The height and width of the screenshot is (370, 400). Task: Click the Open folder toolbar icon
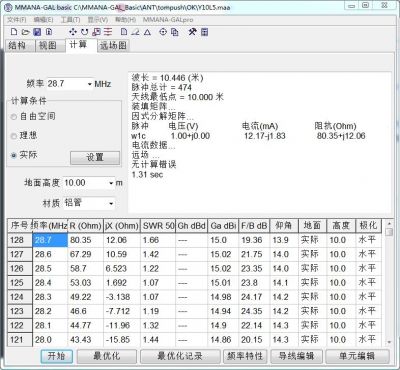coord(25,32)
